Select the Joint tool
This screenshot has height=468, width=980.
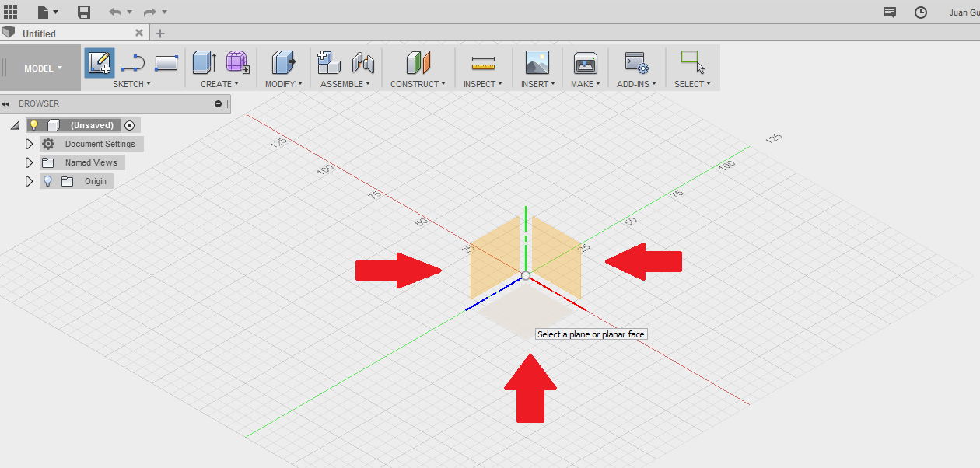(362, 63)
